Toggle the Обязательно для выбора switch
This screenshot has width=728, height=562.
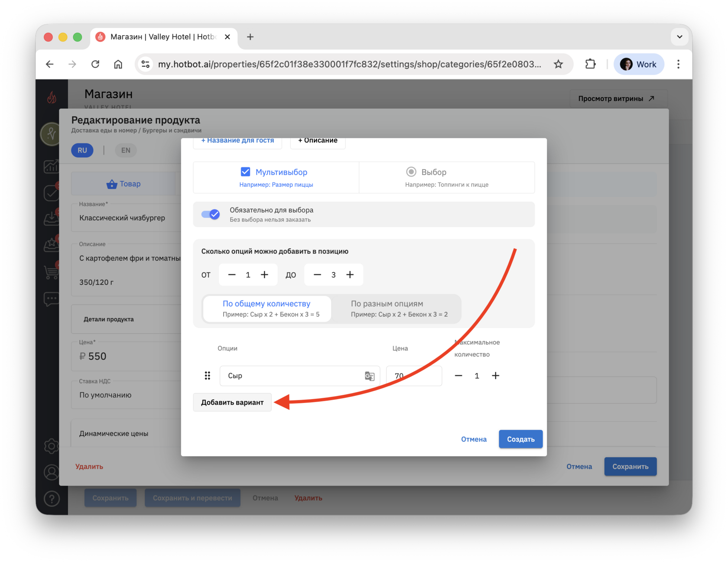[211, 214]
